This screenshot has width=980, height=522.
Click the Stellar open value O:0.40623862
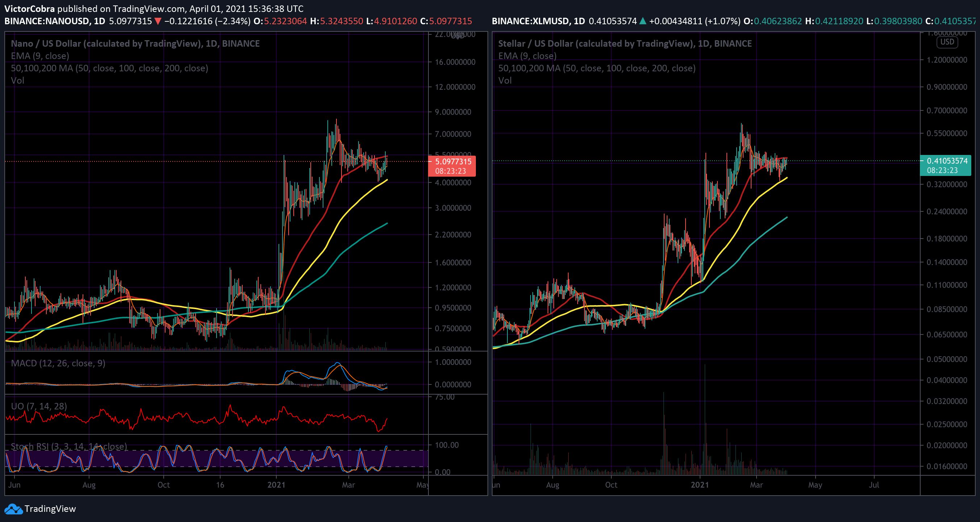[x=772, y=21]
